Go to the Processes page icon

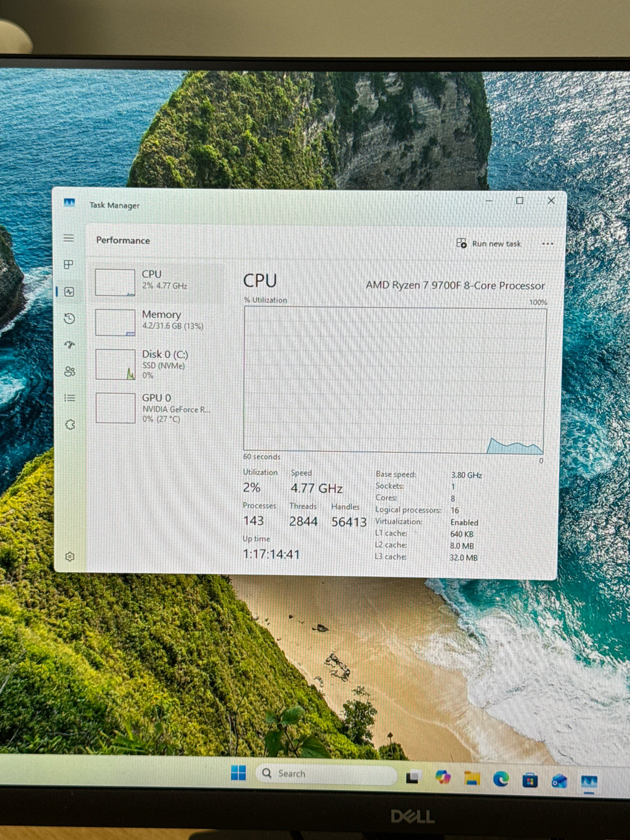point(69,265)
